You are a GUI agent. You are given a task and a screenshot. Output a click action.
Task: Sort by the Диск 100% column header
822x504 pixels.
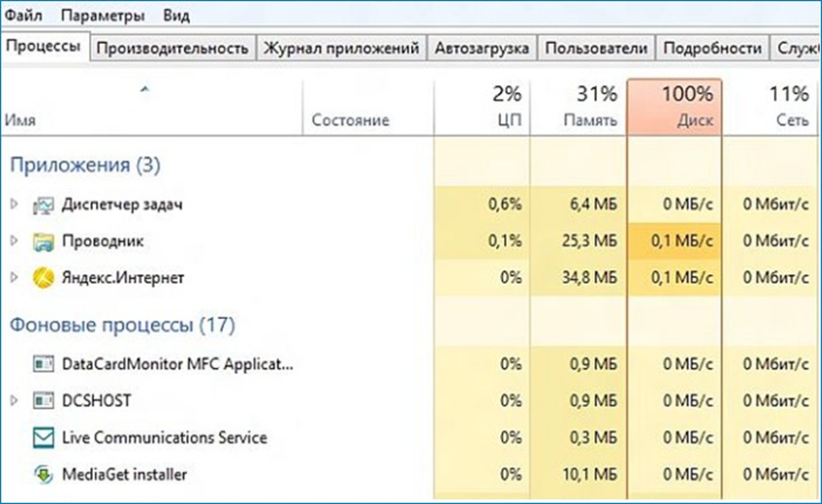coord(674,107)
